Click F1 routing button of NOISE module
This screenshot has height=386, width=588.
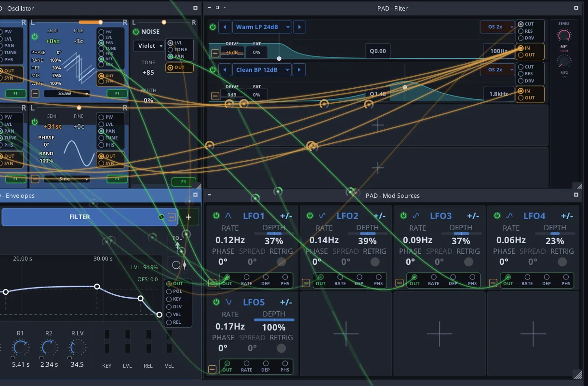pos(184,182)
